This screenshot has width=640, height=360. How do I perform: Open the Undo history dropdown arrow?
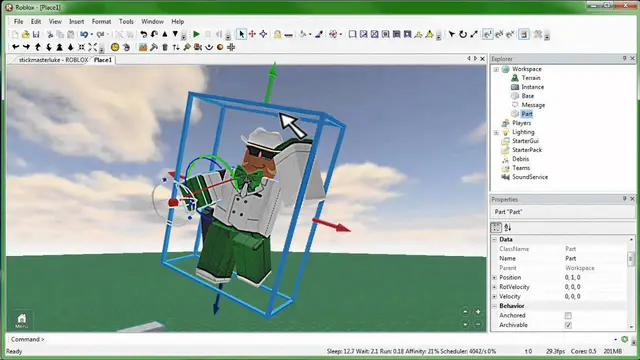click(x=91, y=35)
